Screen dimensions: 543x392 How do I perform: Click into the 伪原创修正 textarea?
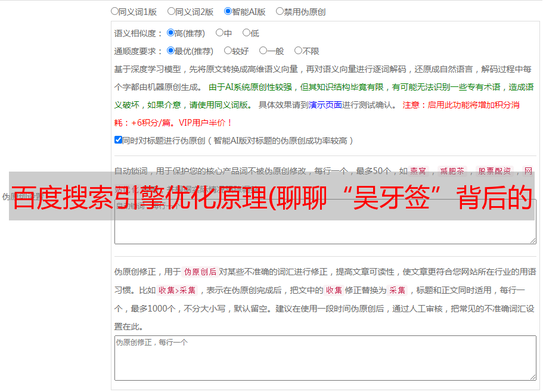pos(325,358)
